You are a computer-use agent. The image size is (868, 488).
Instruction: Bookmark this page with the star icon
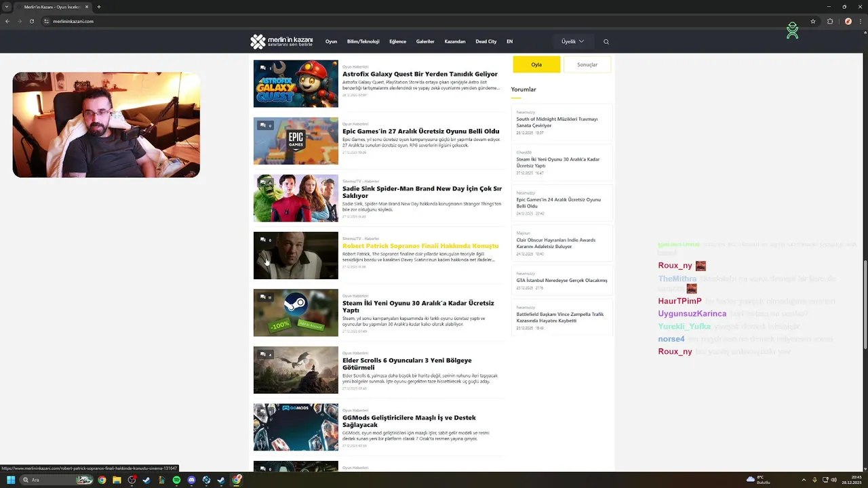tap(813, 21)
